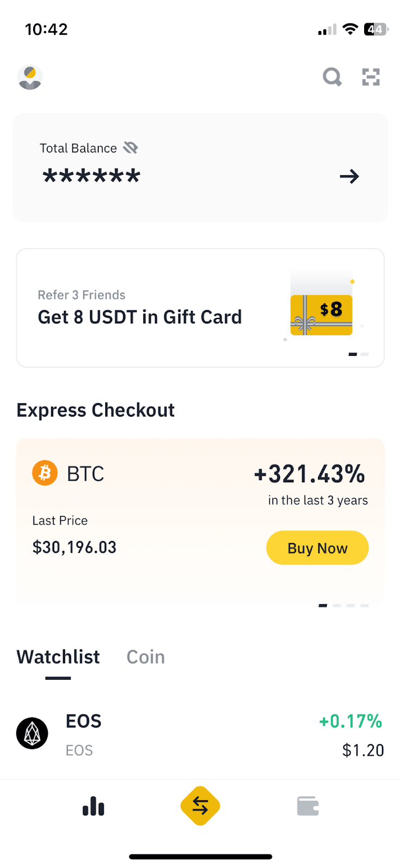Open the Markets bar chart icon
Screen dimensions: 401x868
coord(93,806)
